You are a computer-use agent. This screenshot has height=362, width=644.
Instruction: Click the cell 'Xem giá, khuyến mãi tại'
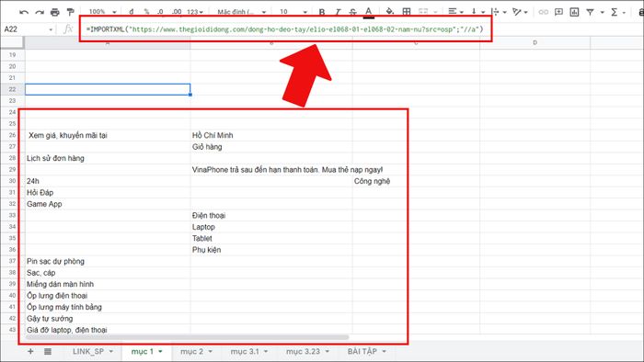[108, 135]
